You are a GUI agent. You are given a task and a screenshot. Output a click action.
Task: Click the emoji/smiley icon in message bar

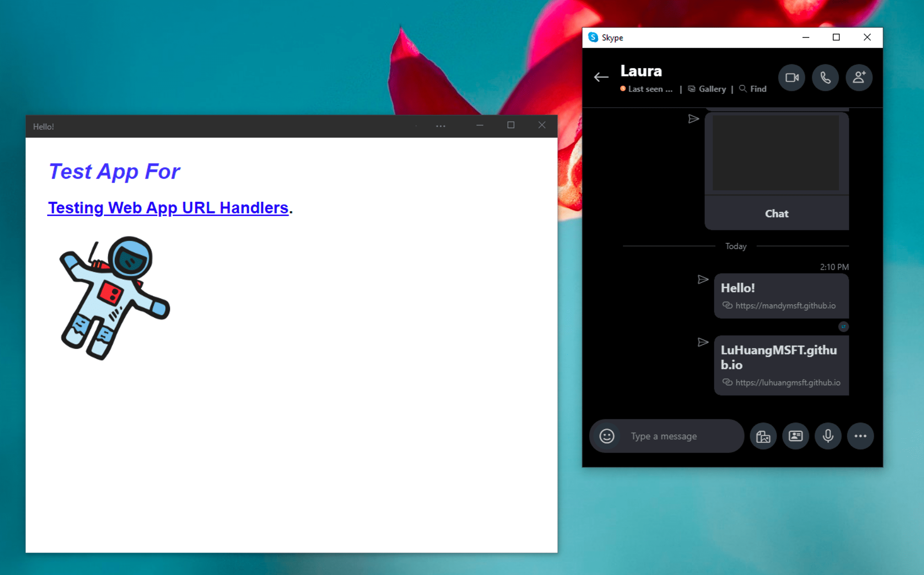pyautogui.click(x=605, y=436)
